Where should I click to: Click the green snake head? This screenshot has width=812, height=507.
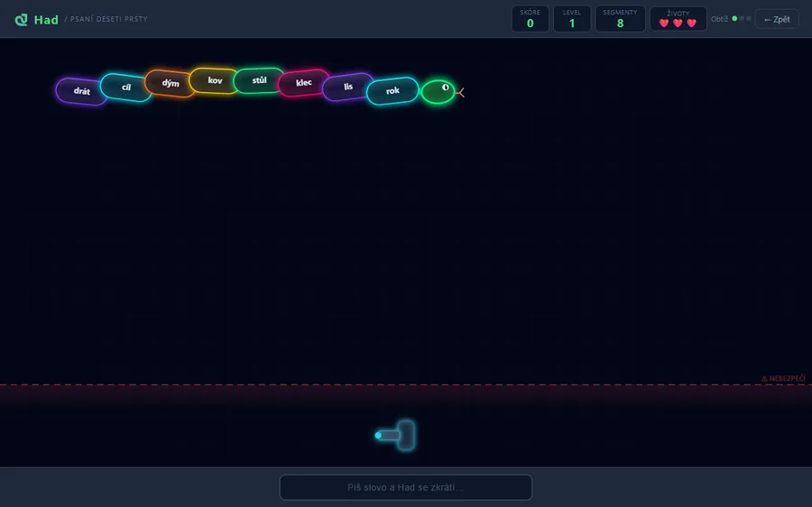click(438, 92)
